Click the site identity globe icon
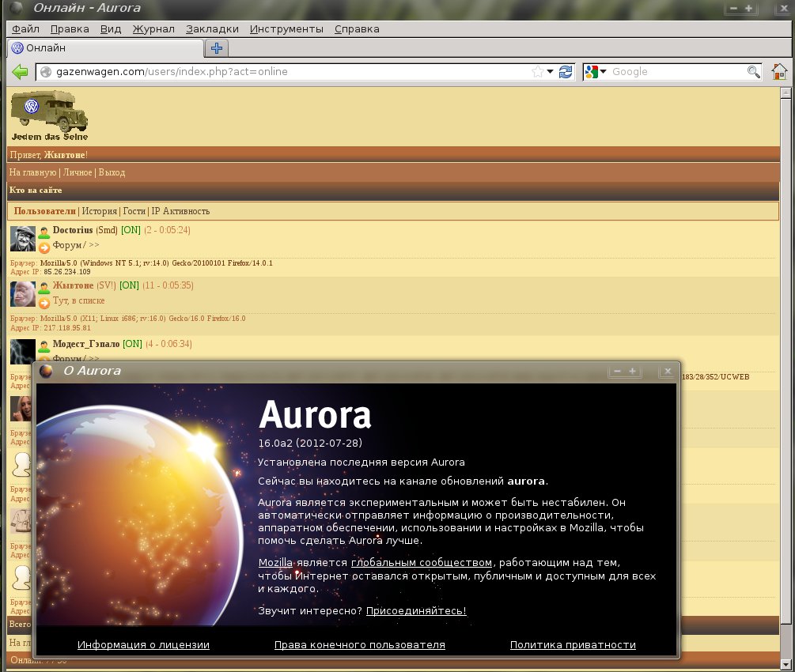795x672 pixels. 46,72
